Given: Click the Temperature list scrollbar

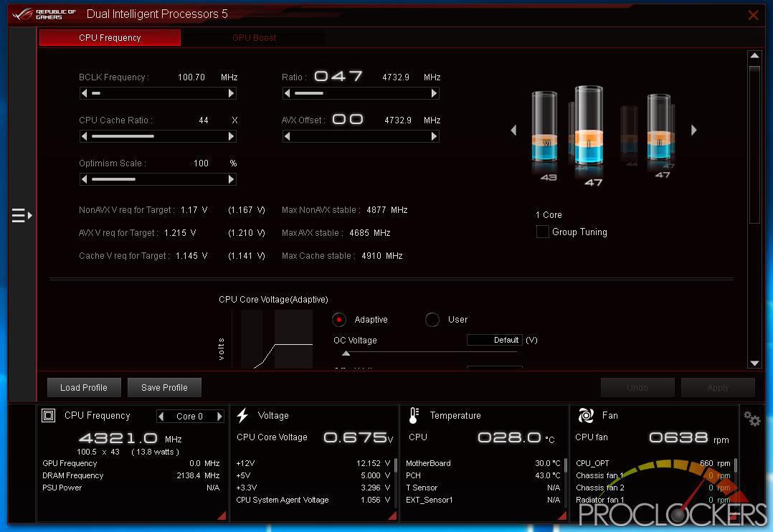Looking at the screenshot, I should tap(566, 465).
